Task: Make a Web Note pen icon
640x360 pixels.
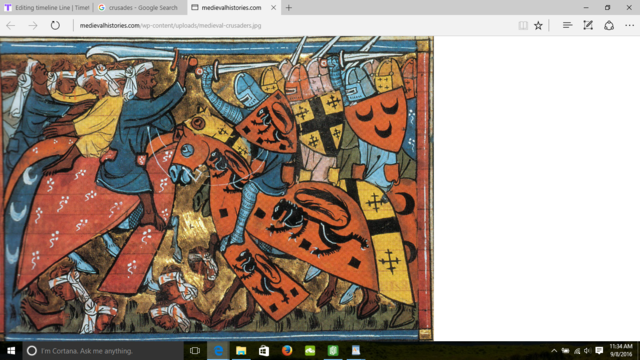Action: tap(588, 25)
